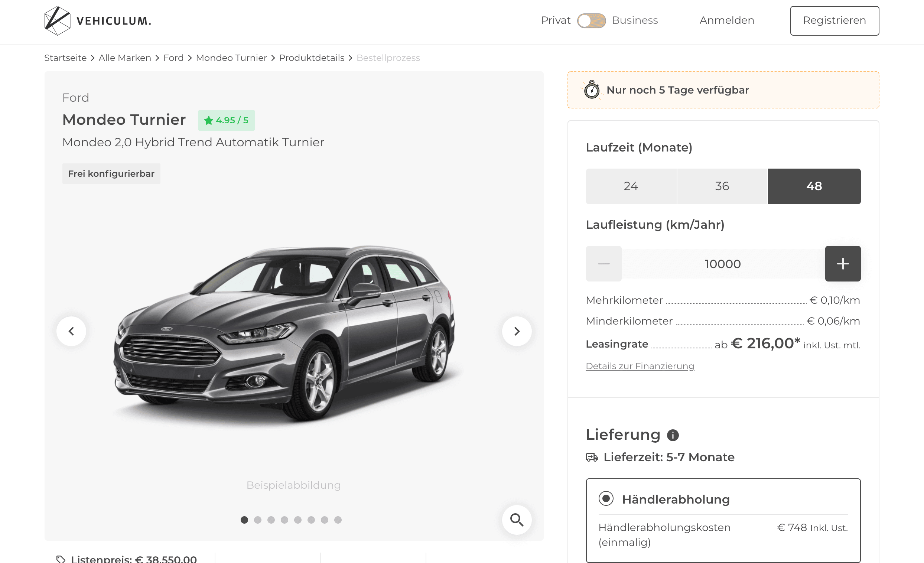Screen dimensions: 924x563
Task: Open the Ford breadcrumb link
Action: tap(174, 58)
